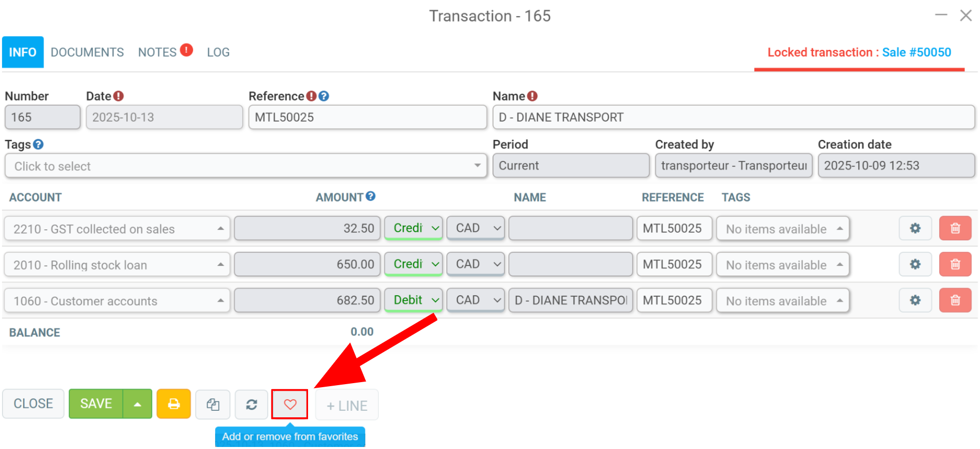This screenshot has width=980, height=449.
Task: Expand the 2010 - Rolling stock loan account selector
Action: coord(117,264)
